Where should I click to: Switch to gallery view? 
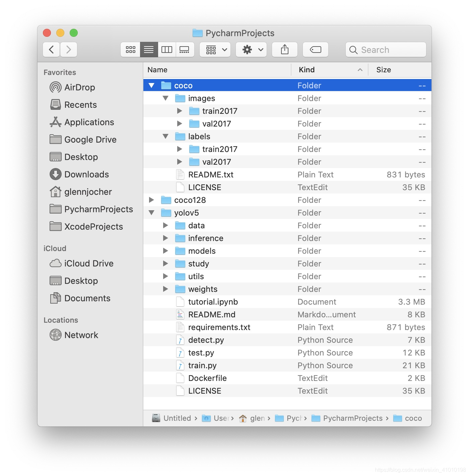[x=185, y=50]
